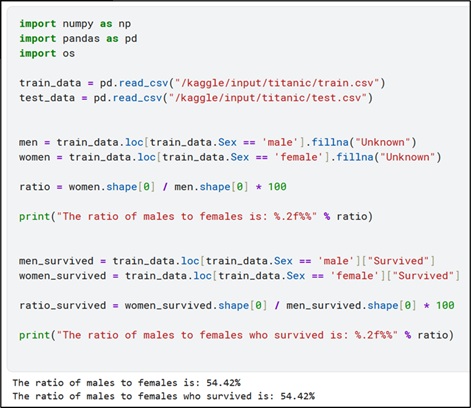Click the women_survived assignment line
This screenshot has height=408, width=471.
[239, 276]
